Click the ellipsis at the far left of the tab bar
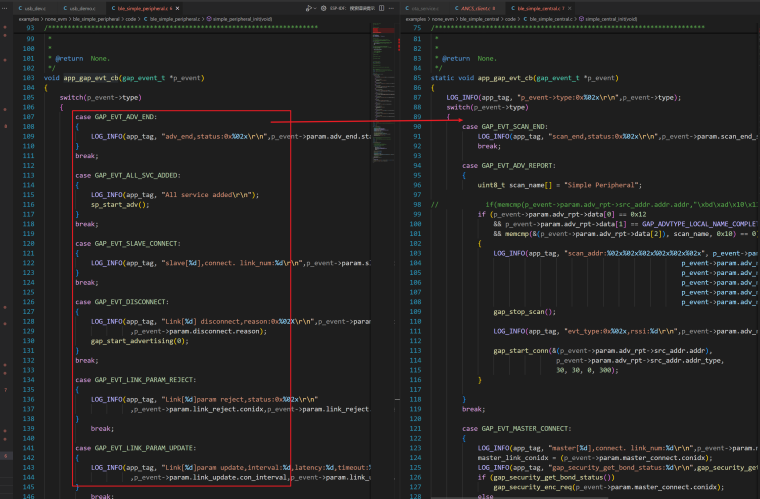 click(5, 8)
